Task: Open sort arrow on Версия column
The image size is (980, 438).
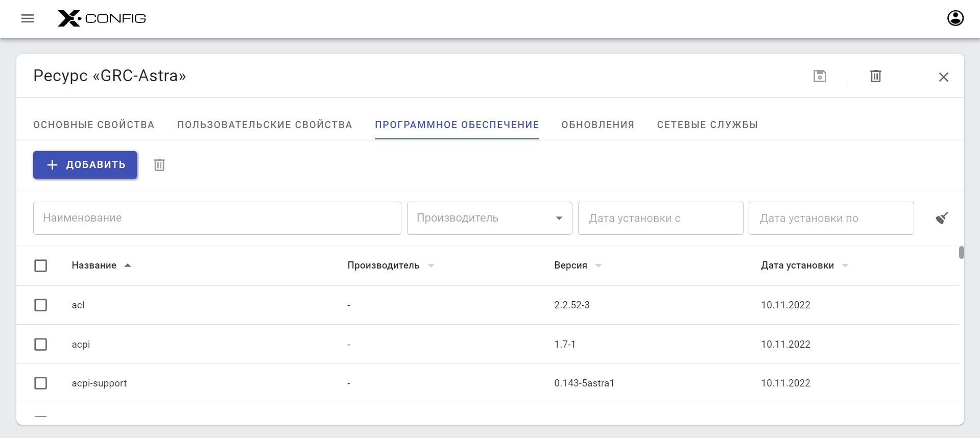Action: [x=599, y=266]
